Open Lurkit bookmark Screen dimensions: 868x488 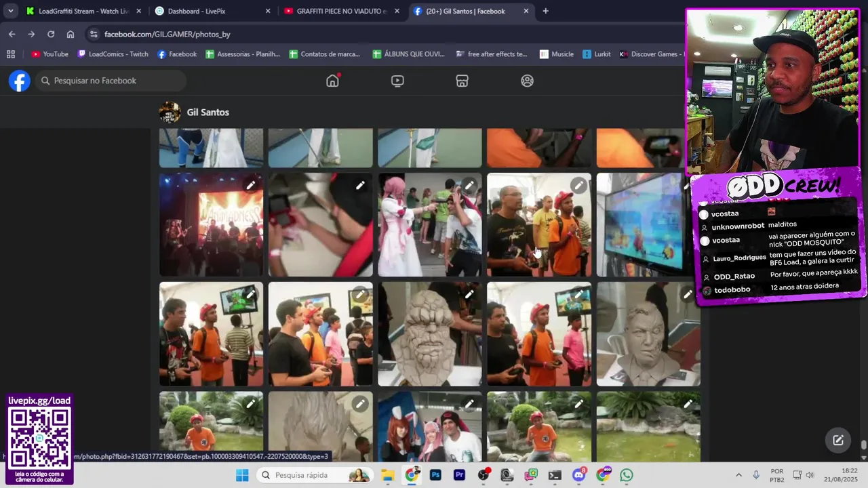(596, 54)
